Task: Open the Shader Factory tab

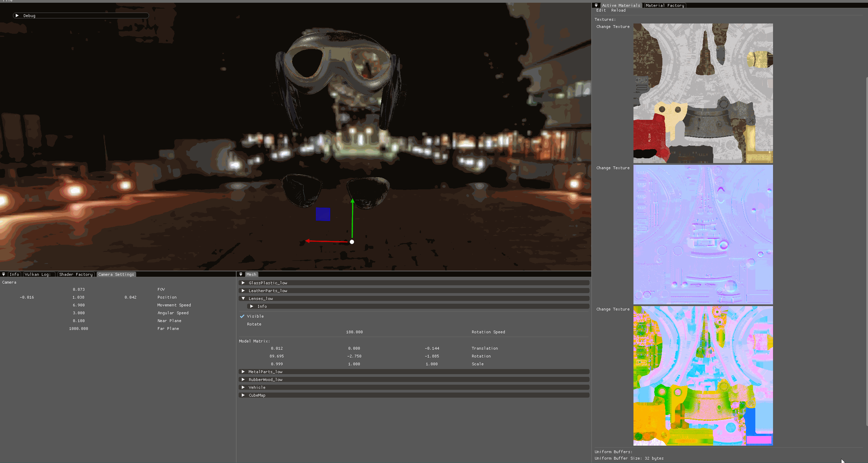Action: click(x=76, y=274)
